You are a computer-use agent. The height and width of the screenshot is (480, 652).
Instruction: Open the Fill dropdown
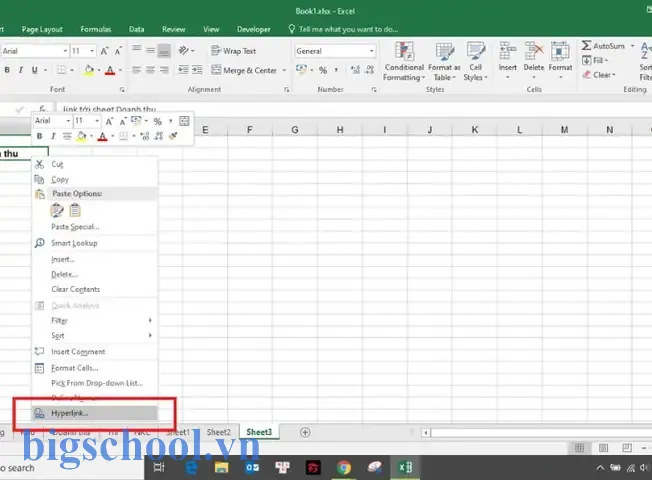tap(595, 61)
